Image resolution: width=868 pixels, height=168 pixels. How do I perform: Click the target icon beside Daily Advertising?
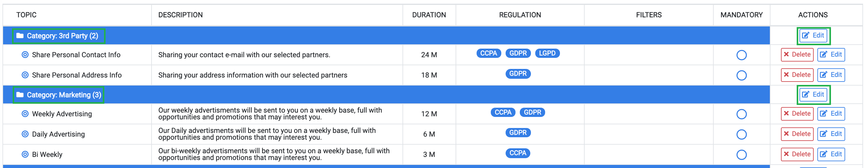(x=25, y=134)
